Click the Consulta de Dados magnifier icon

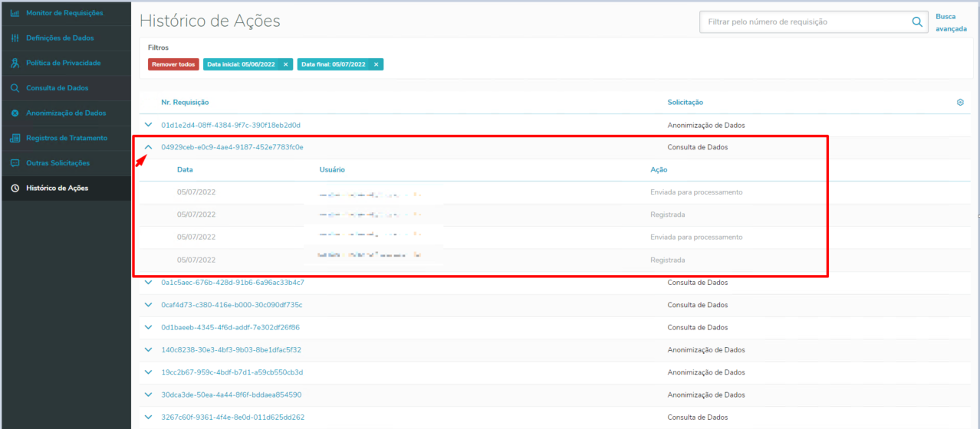coord(15,88)
